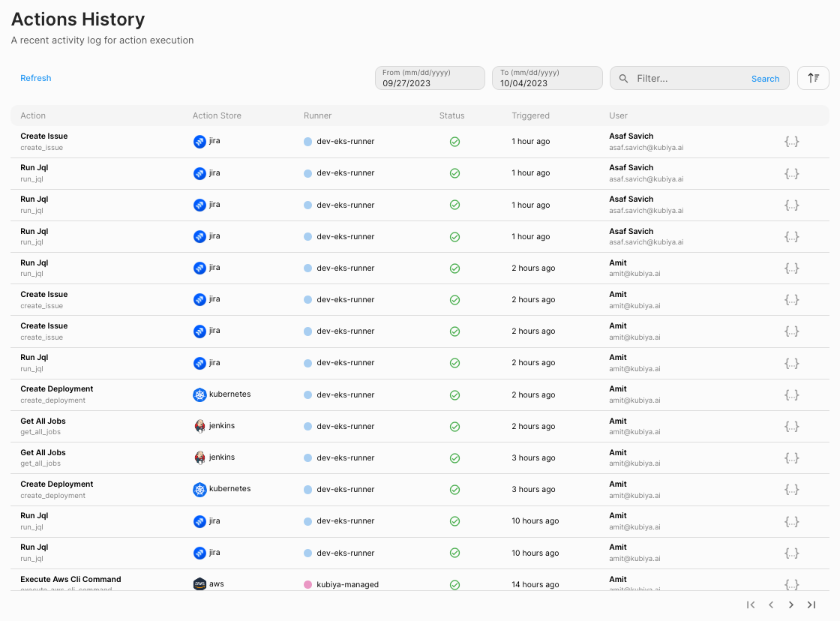Go to the previous page arrow
The image size is (840, 621).
click(x=770, y=604)
